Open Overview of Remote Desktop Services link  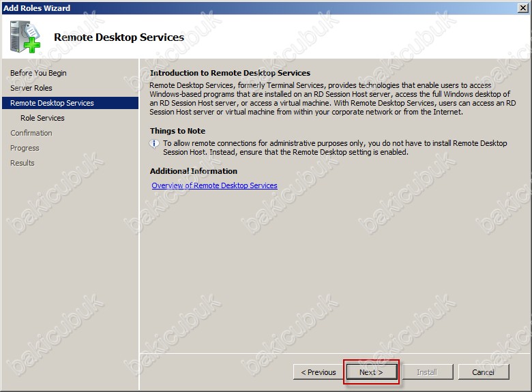[214, 185]
